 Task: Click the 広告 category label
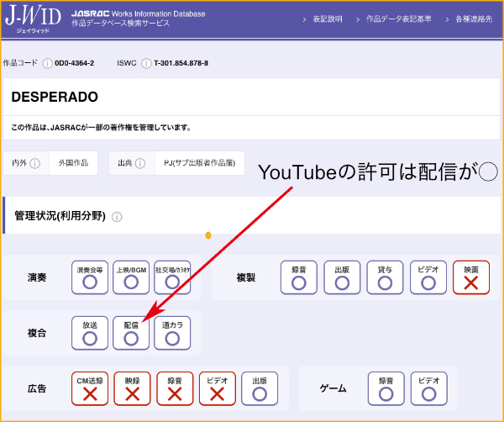click(37, 389)
